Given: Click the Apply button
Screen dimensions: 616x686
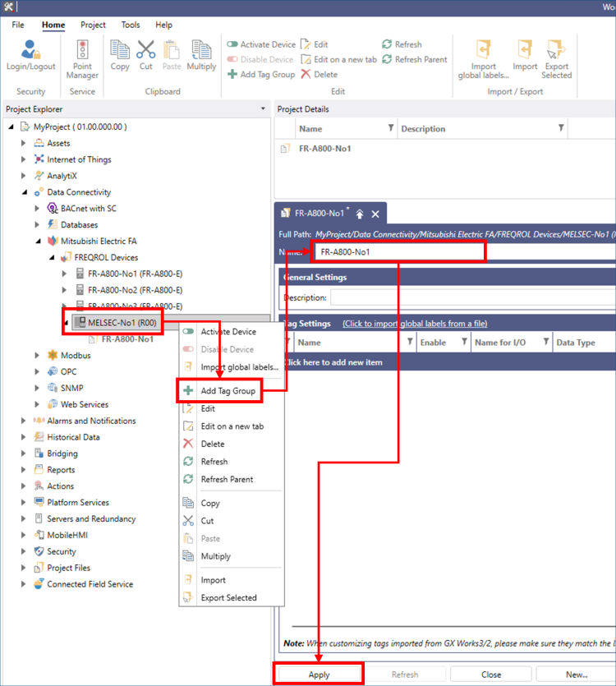Looking at the screenshot, I should click(x=319, y=674).
